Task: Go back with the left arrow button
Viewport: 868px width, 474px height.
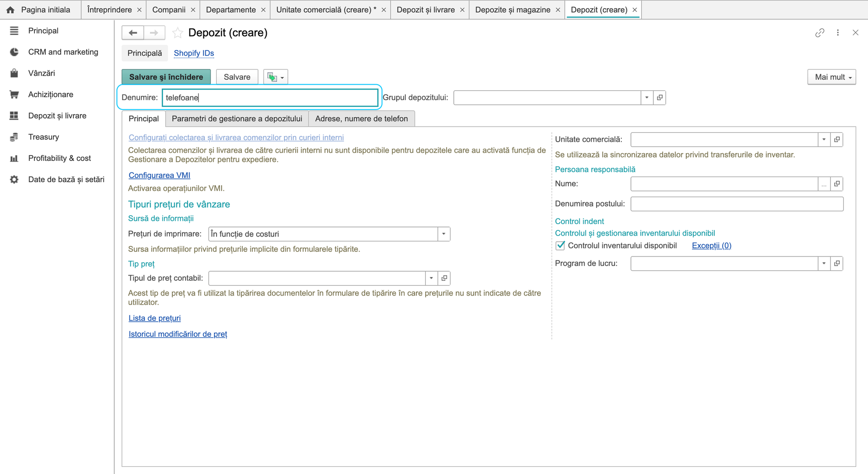Action: [x=133, y=32]
